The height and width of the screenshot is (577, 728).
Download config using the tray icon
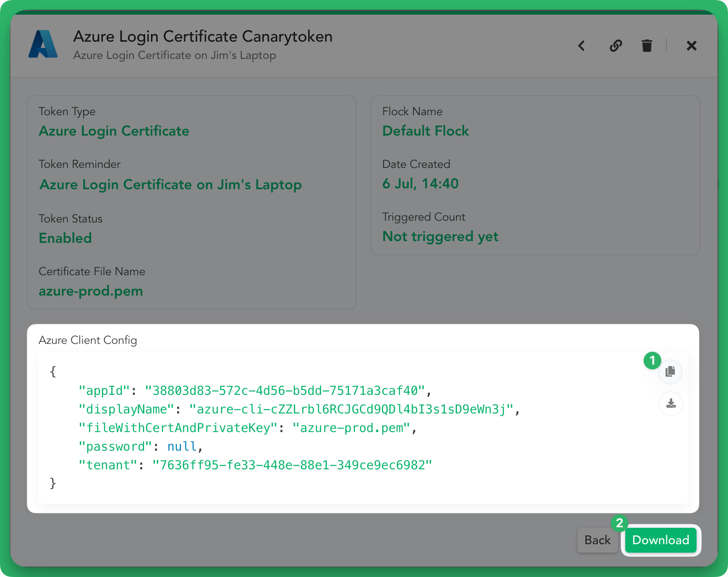pyautogui.click(x=671, y=404)
